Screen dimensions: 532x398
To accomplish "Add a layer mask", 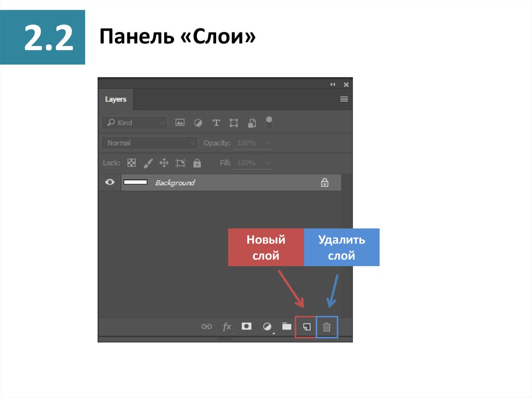I will (x=247, y=326).
